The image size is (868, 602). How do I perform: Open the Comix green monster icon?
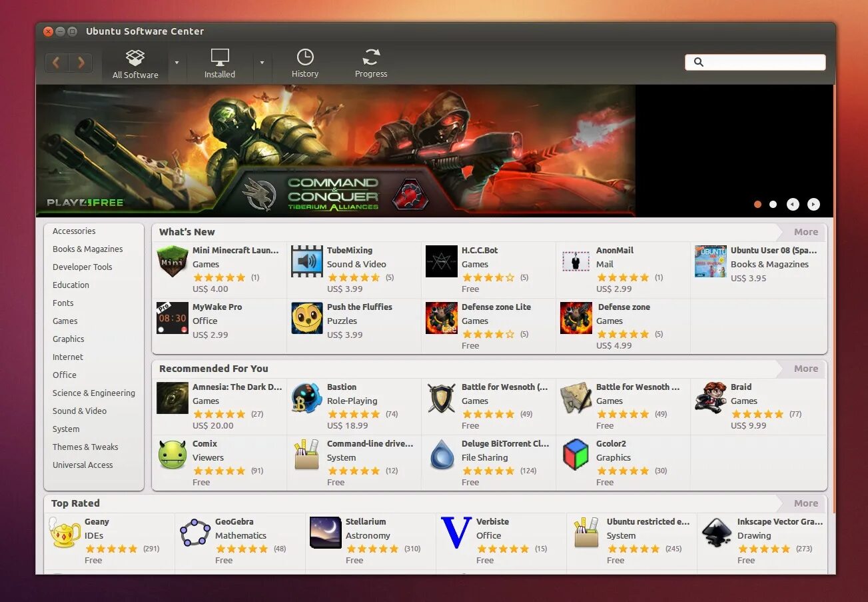pyautogui.click(x=173, y=455)
